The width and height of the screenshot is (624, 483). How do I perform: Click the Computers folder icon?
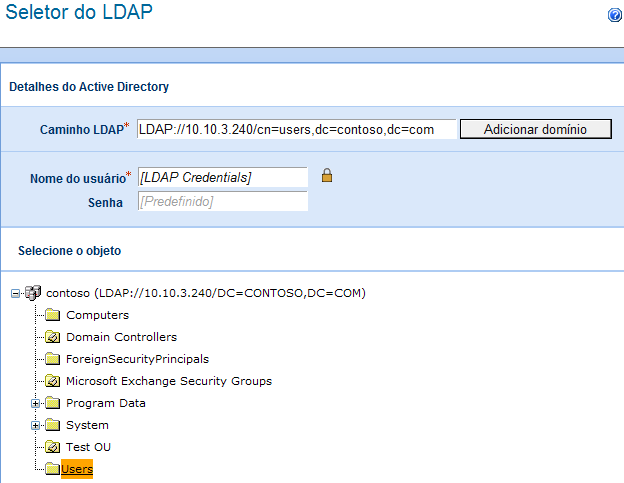53,315
